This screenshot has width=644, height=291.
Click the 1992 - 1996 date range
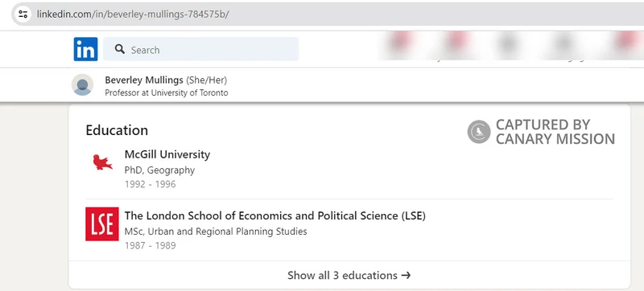(x=150, y=184)
